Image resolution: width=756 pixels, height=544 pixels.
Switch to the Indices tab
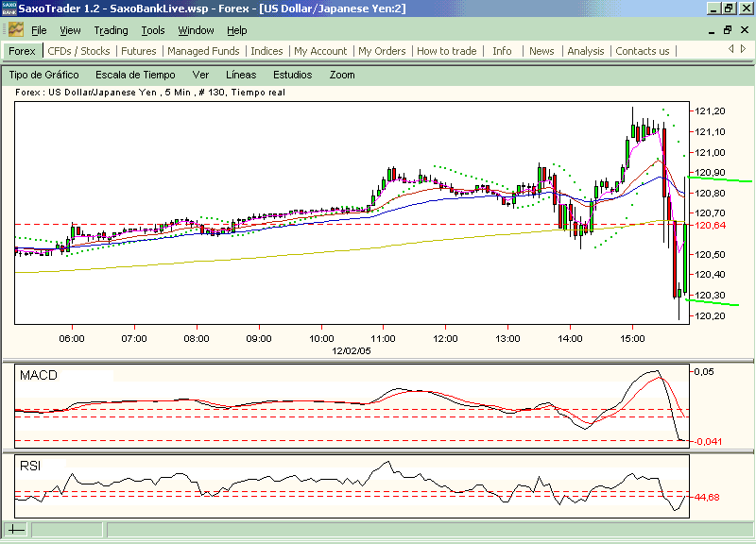tap(266, 51)
